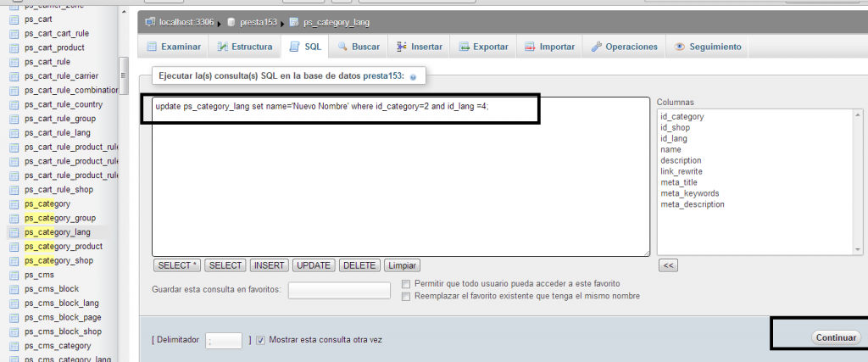Insert the SELECT * query template
Viewport: 868px width, 362px height.
[x=177, y=265]
